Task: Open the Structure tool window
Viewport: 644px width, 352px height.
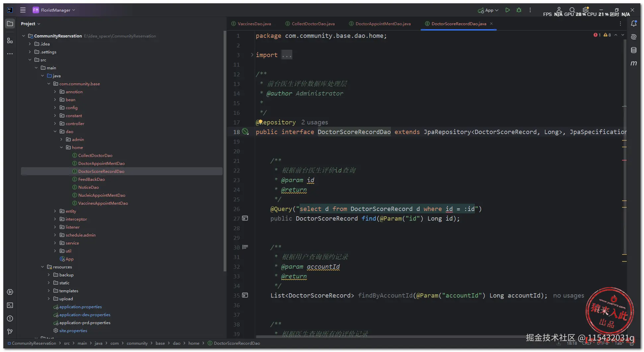Action: point(10,40)
